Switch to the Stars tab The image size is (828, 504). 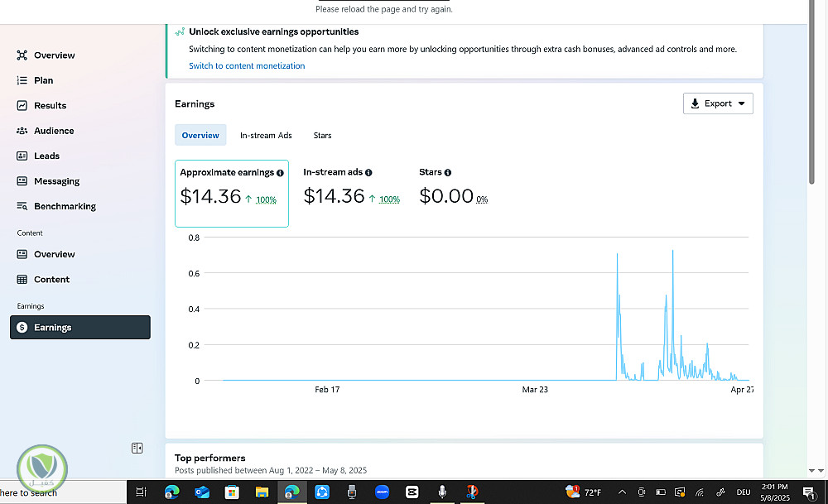point(322,135)
